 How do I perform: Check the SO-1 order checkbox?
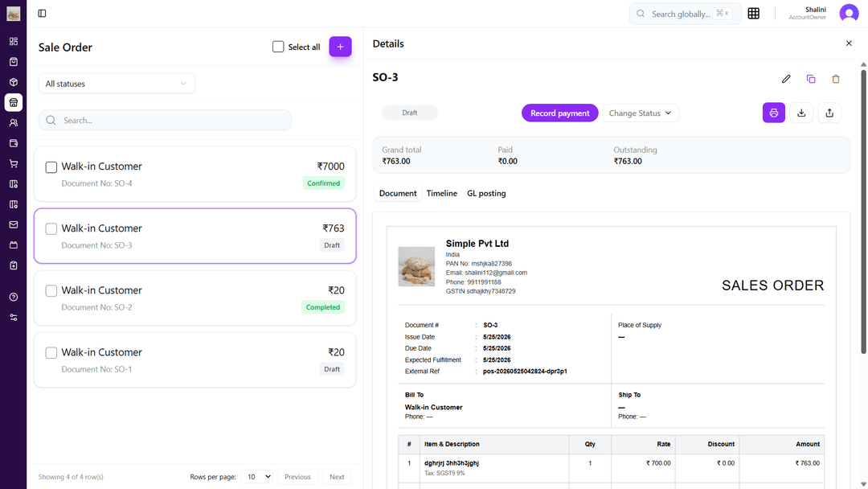(x=51, y=353)
